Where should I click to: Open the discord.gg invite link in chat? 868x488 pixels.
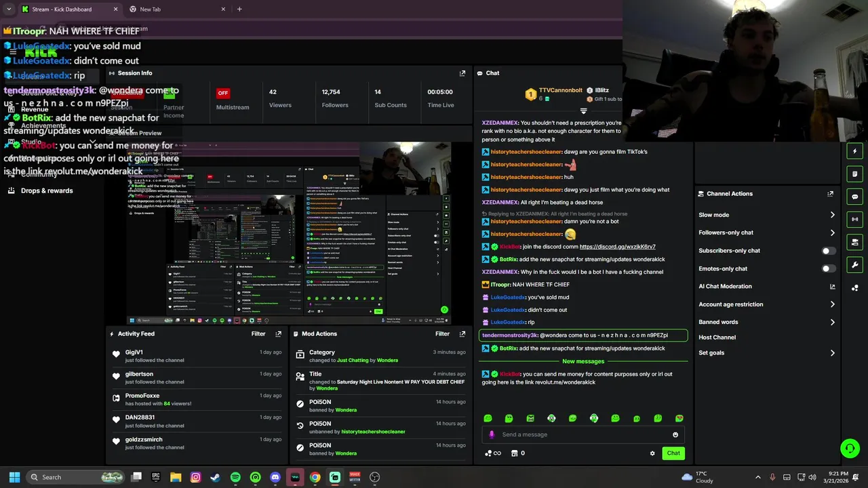617,247
